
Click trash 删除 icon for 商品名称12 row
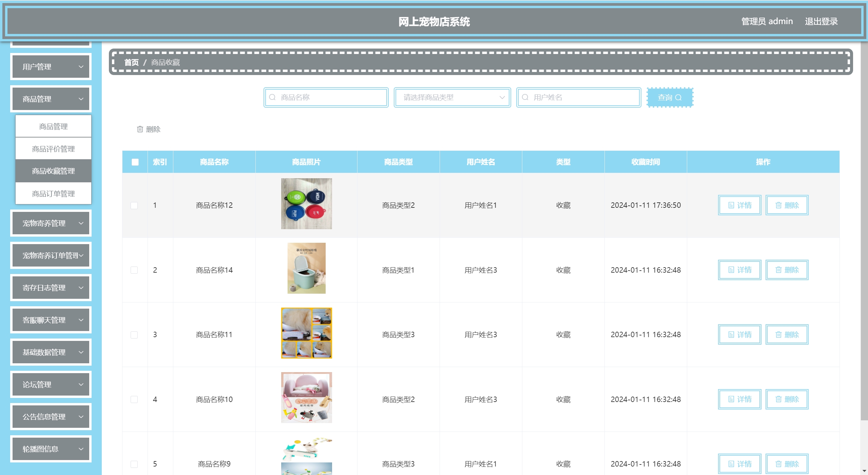tap(778, 205)
